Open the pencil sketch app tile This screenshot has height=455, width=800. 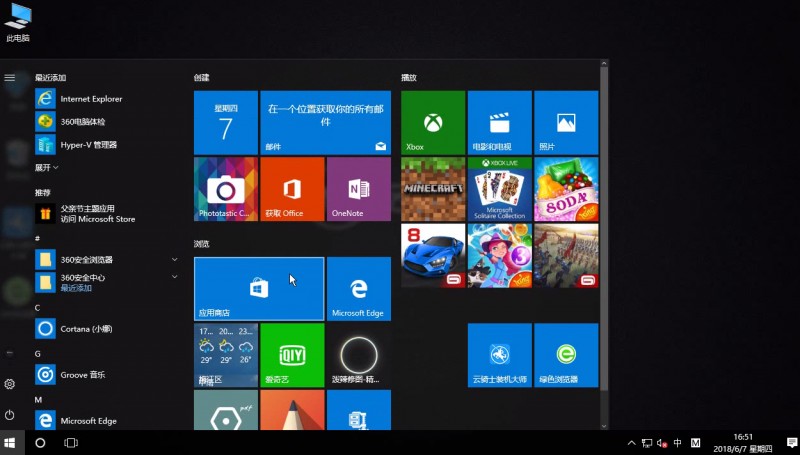pyautogui.click(x=292, y=410)
